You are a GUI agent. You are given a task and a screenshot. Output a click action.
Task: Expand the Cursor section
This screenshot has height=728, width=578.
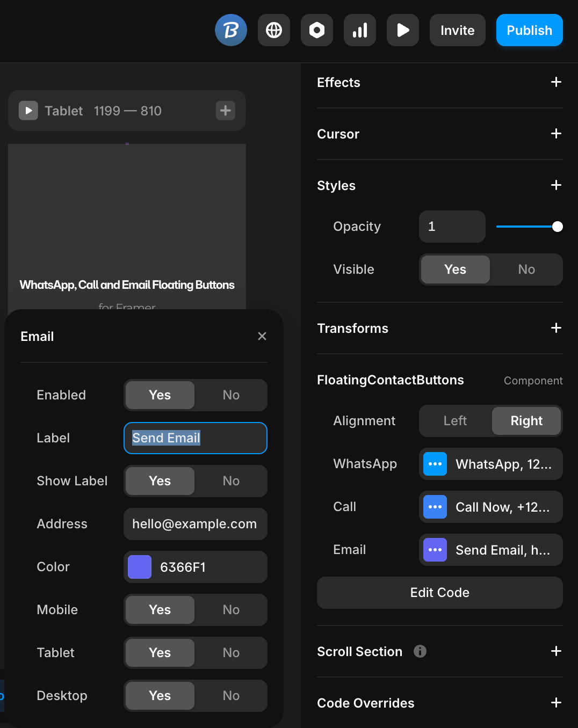pyautogui.click(x=556, y=134)
